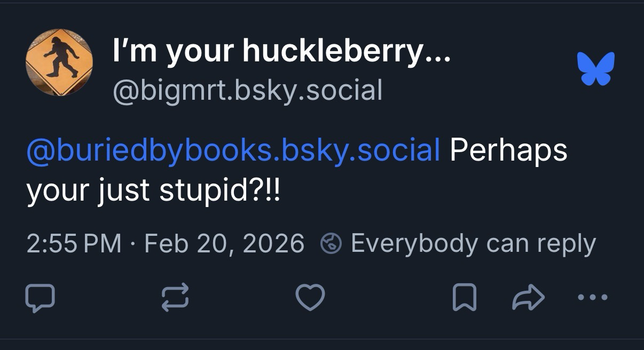Like the post with the heart icon
The image size is (644, 350).
coord(310,297)
